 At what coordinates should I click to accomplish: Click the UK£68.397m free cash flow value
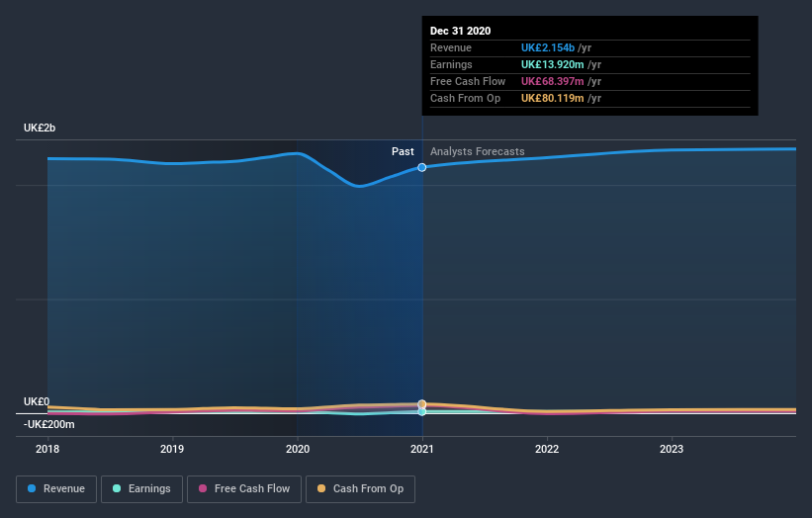pos(553,81)
